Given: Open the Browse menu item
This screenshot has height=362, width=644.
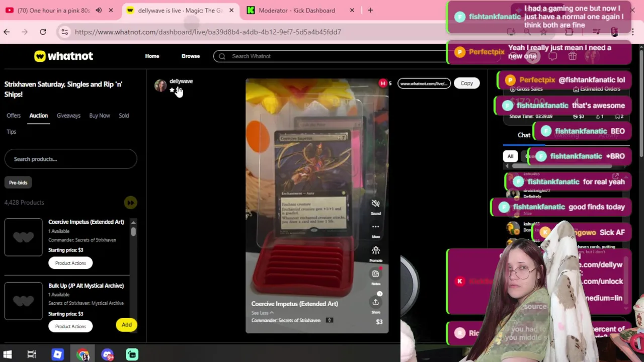Looking at the screenshot, I should (191, 56).
